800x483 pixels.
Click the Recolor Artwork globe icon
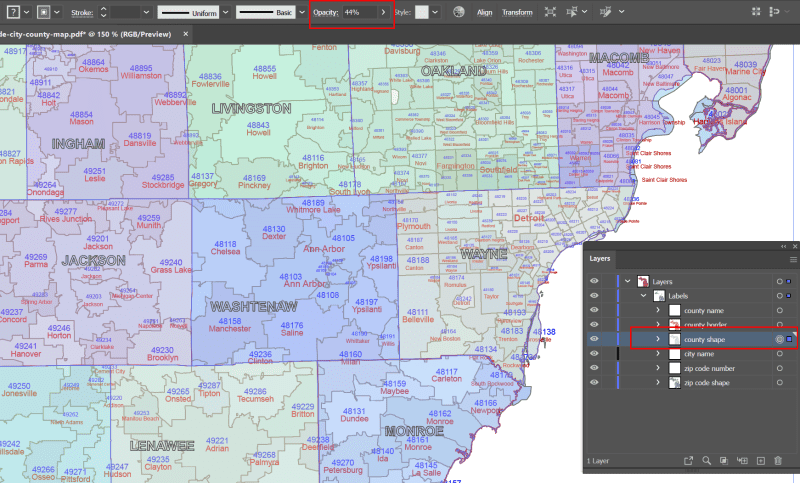[459, 12]
